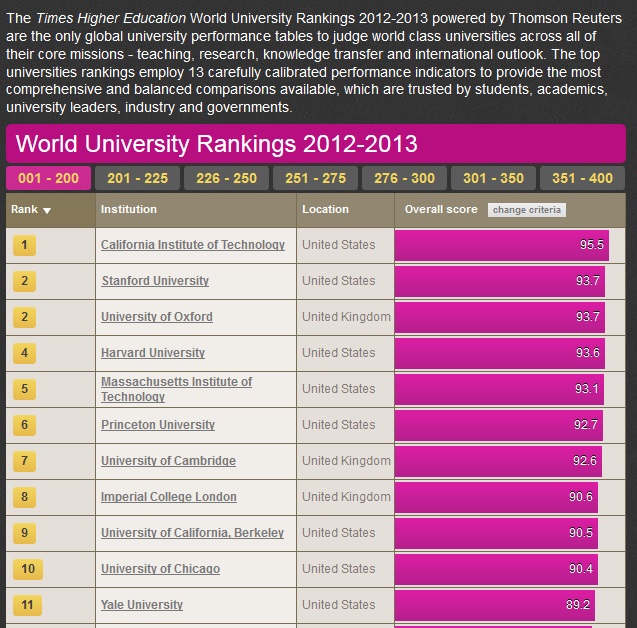
Task: Click the 90.5 score bar
Action: pos(496,533)
